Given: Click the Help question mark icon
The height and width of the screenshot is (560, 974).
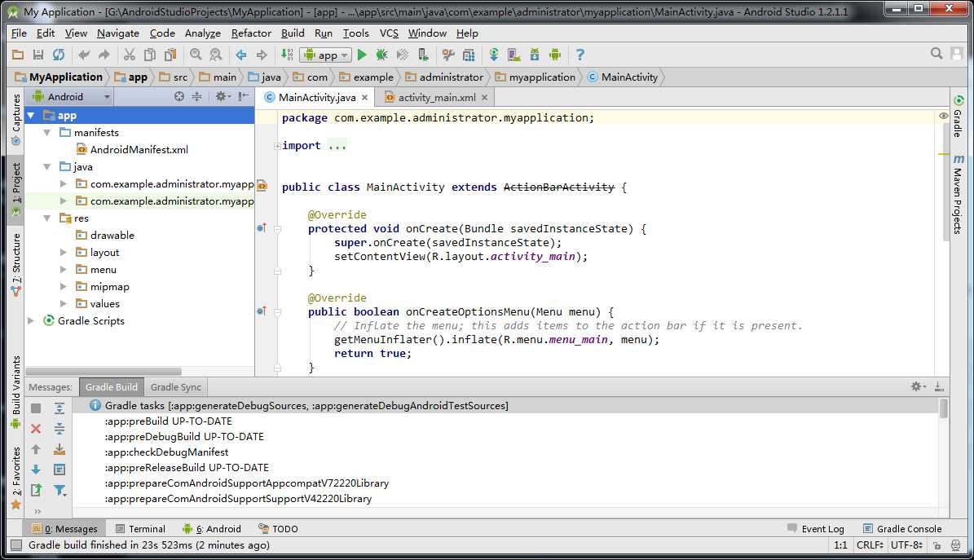Looking at the screenshot, I should pos(580,55).
